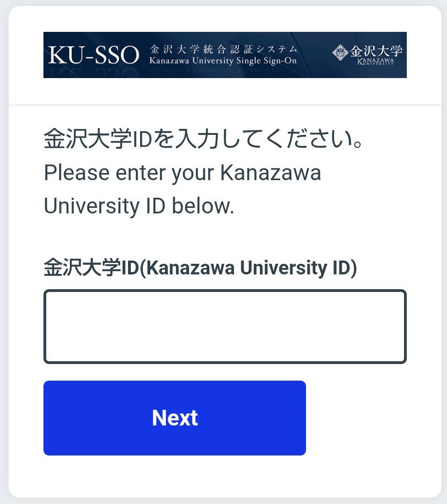Click "Kanazawa University Single Sign-On" banner text

(223, 61)
